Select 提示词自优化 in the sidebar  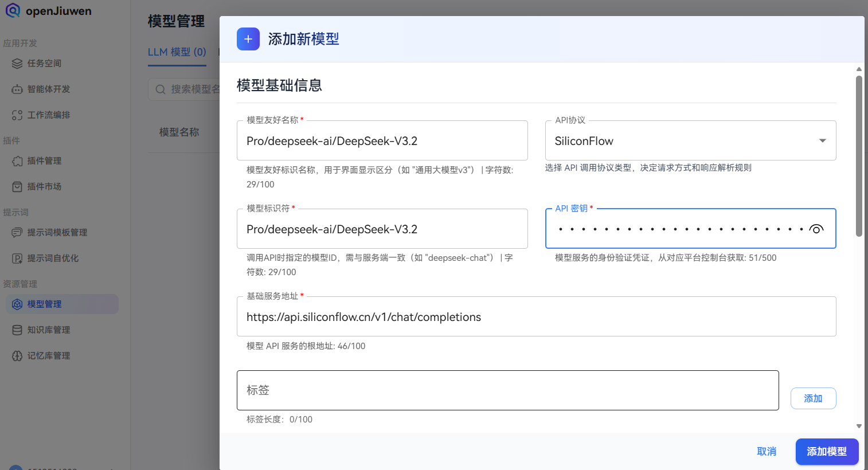pos(53,258)
